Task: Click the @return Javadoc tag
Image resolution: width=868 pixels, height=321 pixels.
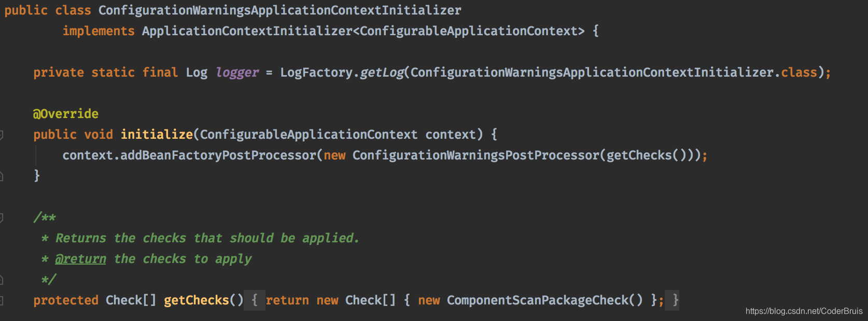Action: point(80,259)
